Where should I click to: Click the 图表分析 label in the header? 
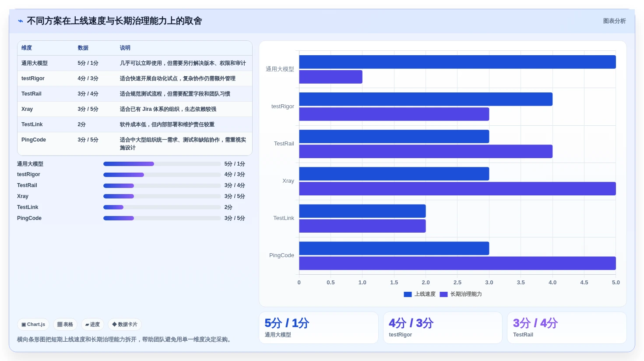click(x=614, y=21)
